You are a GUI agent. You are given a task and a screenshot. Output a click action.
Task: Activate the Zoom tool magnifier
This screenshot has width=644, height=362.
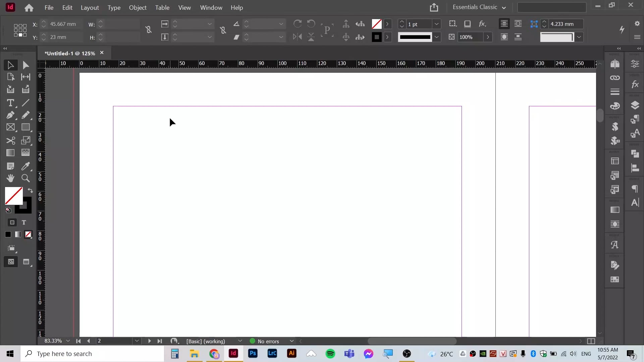(25, 178)
